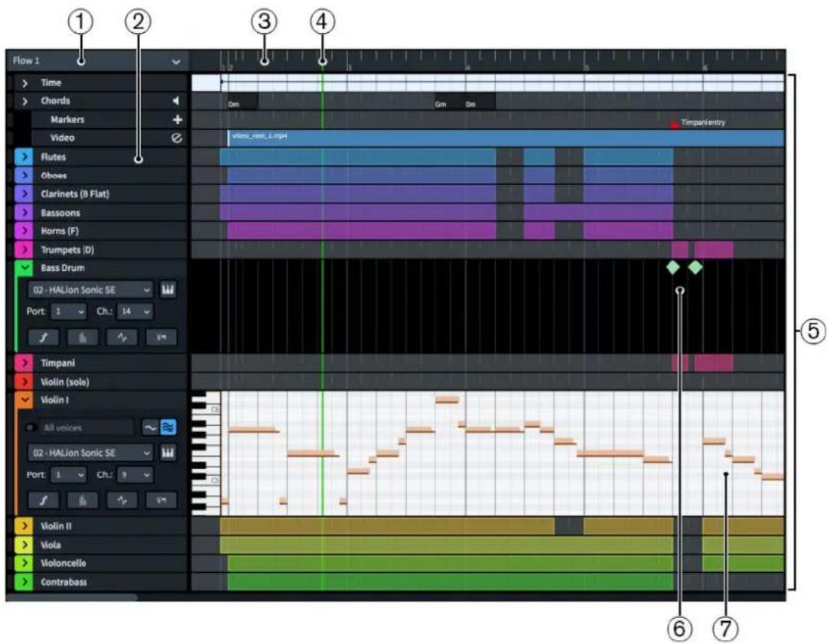The height and width of the screenshot is (644, 830).
Task: Open Bass Drum VST instrument keyboard icon
Action: click(x=168, y=289)
